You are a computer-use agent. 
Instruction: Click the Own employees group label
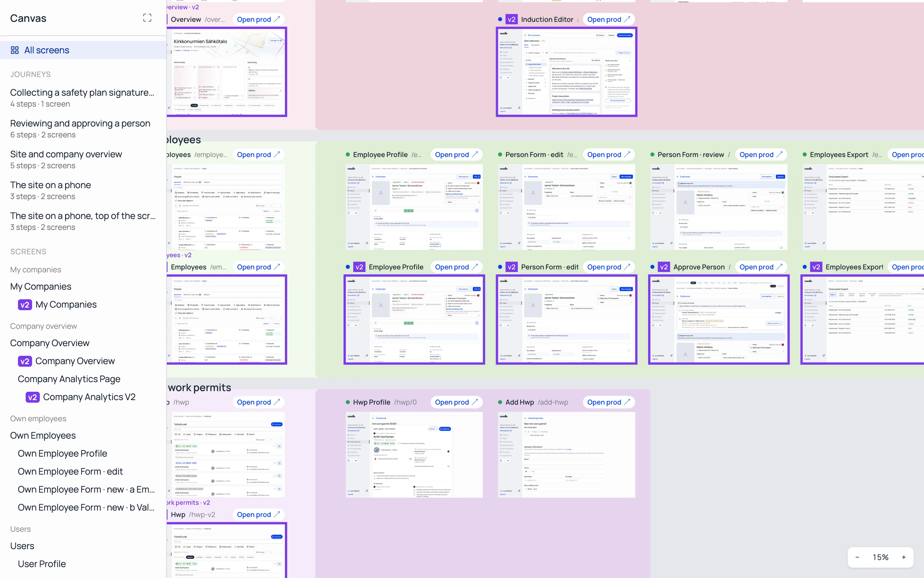(x=38, y=419)
